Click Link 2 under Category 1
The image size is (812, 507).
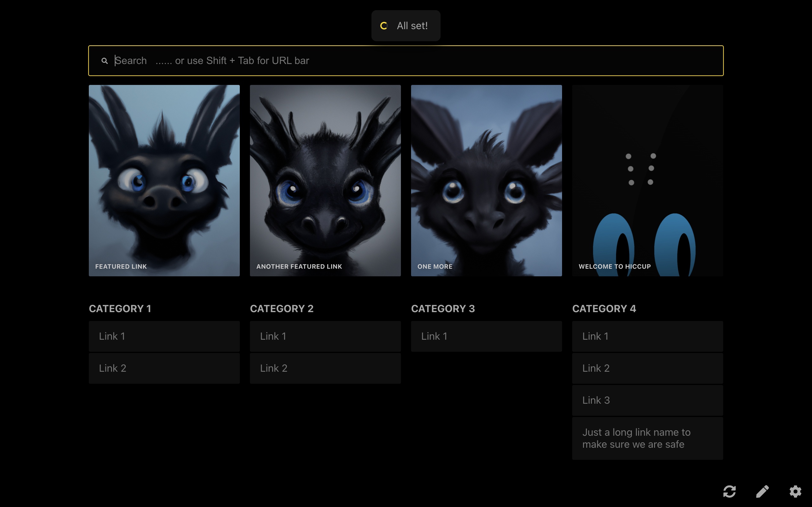click(x=164, y=368)
